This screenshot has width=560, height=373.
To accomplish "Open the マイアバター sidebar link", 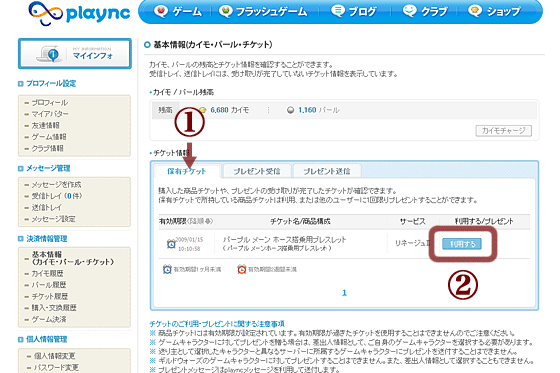I will 50,114.
